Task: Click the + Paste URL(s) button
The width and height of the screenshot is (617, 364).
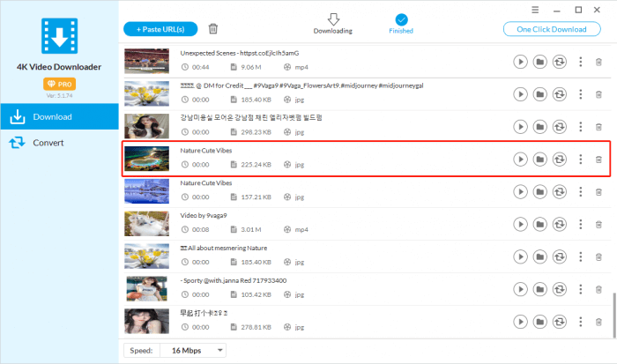Action: tap(160, 29)
